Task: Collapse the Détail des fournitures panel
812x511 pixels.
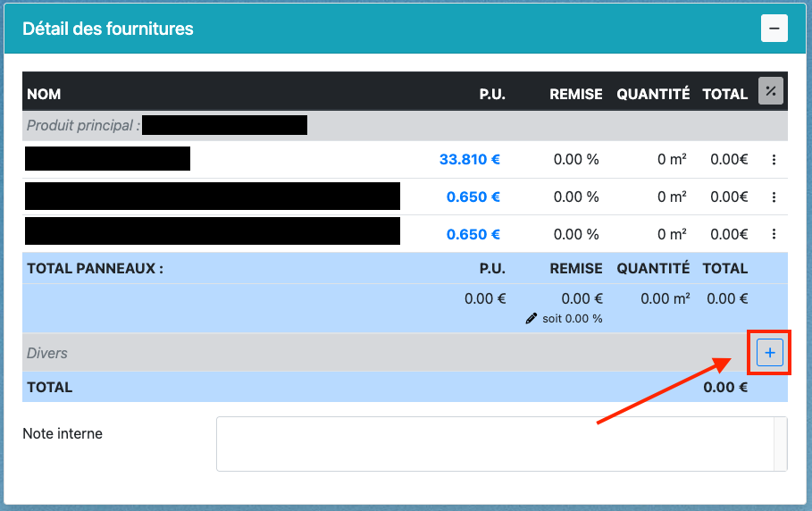Action: pyautogui.click(x=774, y=29)
